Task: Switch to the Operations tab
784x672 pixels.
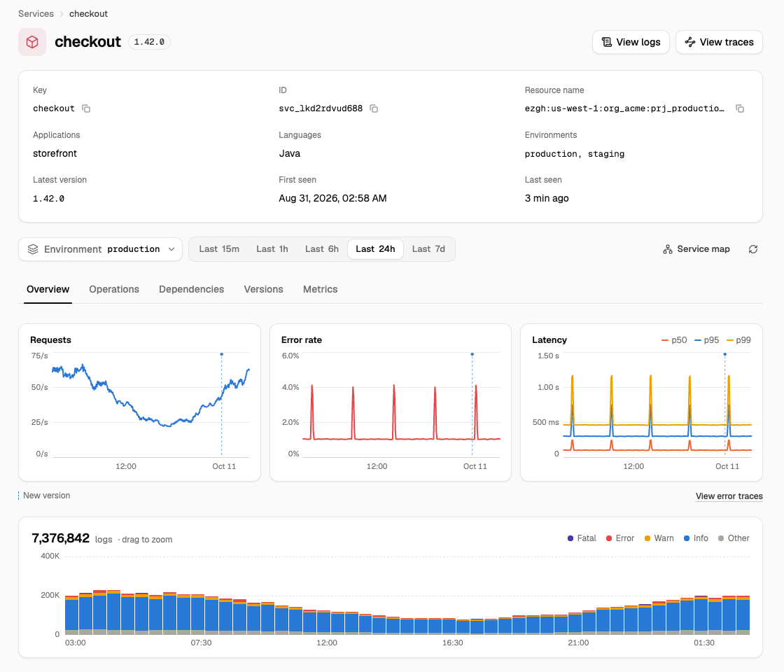Action: [x=114, y=290]
